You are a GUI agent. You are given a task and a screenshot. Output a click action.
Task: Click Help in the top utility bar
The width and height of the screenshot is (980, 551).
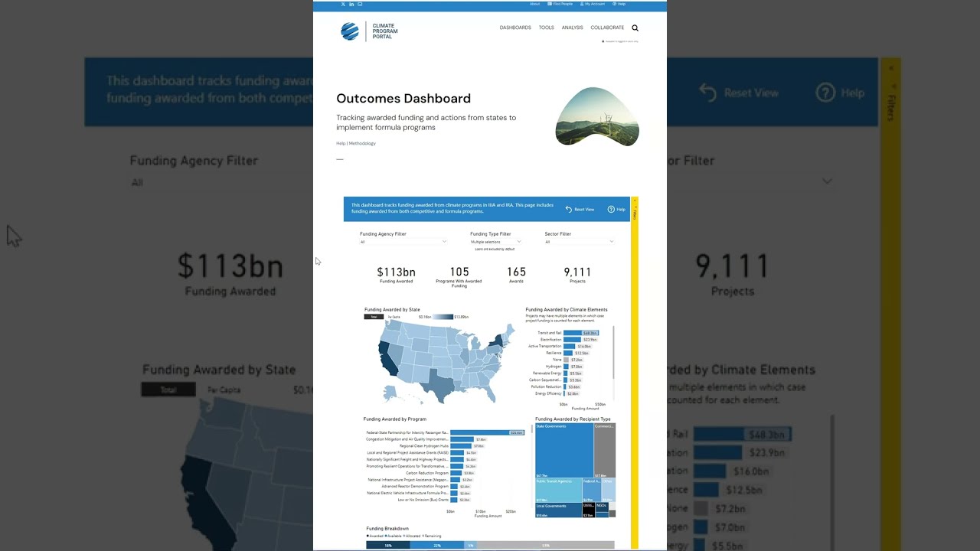pos(619,4)
